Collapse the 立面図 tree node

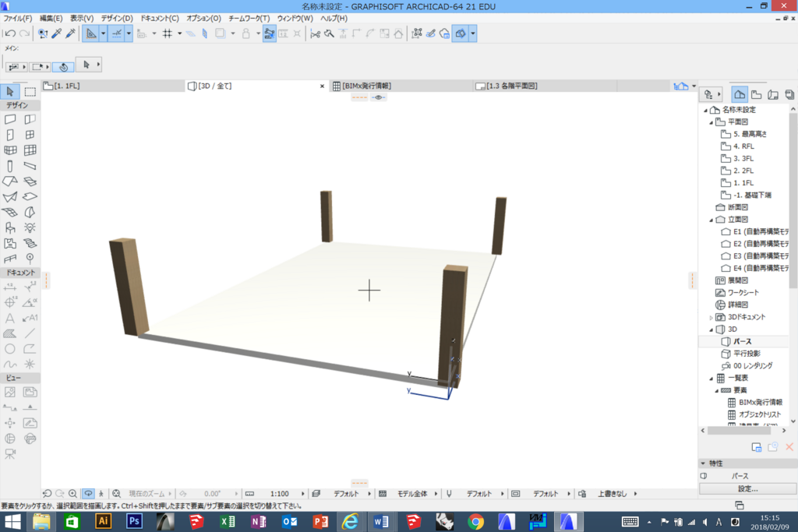711,220
